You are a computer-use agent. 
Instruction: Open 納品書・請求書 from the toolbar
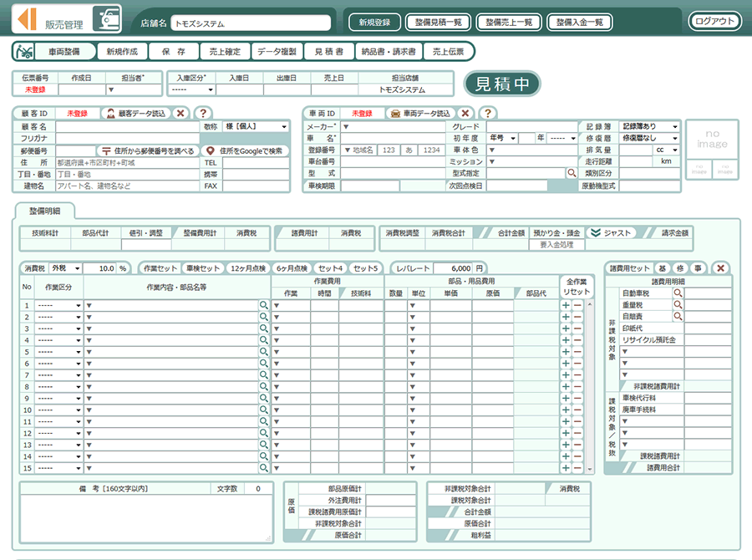pos(389,51)
